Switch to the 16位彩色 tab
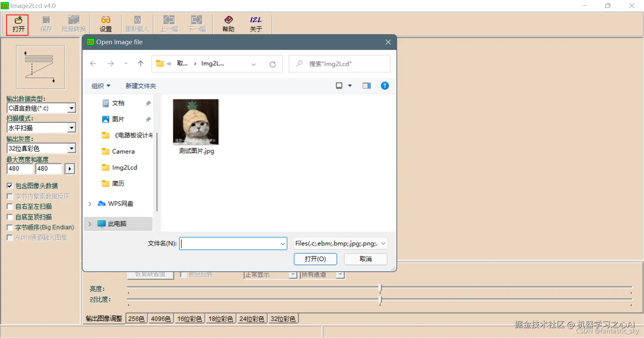The image size is (644, 338). point(190,319)
